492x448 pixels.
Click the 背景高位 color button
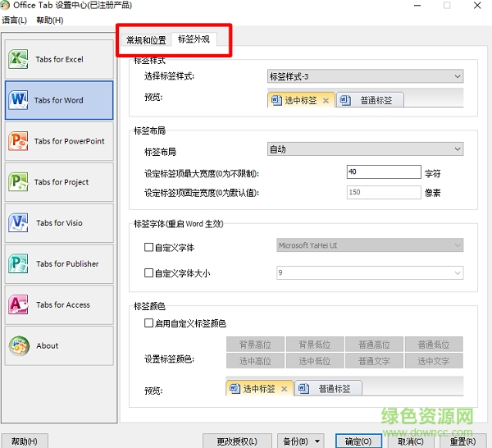pyautogui.click(x=255, y=345)
